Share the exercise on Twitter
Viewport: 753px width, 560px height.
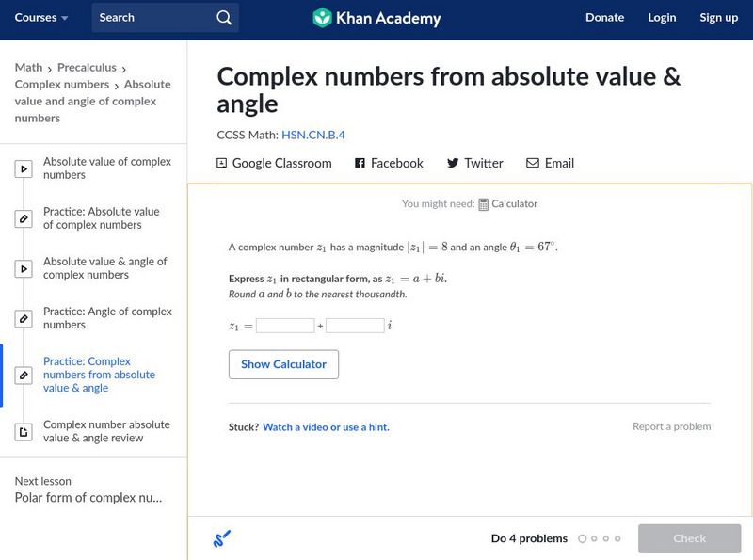click(x=474, y=163)
